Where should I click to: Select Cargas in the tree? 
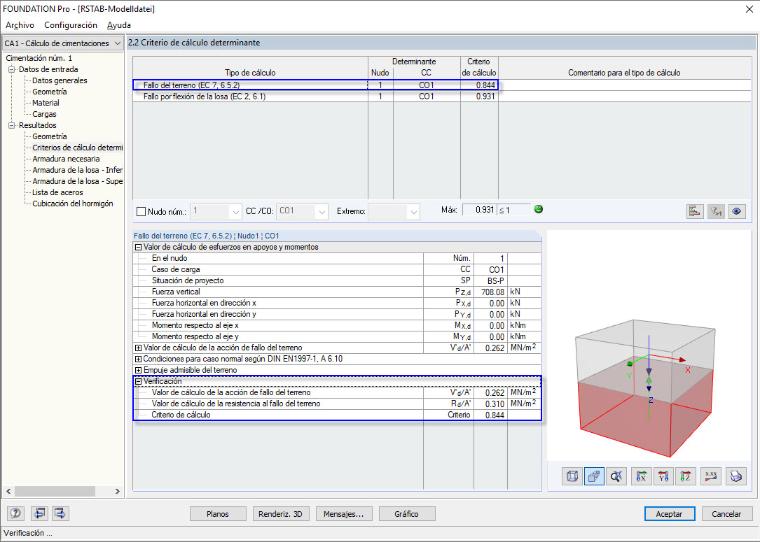[44, 114]
